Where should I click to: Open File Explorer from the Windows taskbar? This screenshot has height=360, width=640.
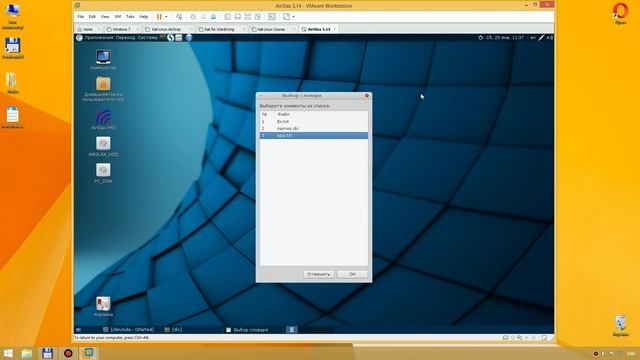pyautogui.click(x=27, y=353)
